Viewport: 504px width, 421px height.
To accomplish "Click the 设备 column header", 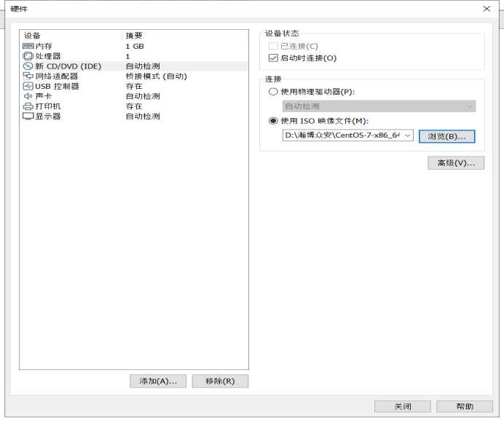I will tap(32, 36).
